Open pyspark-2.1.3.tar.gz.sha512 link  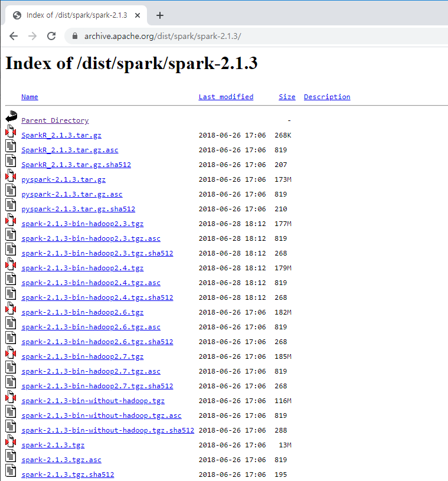tap(79, 209)
